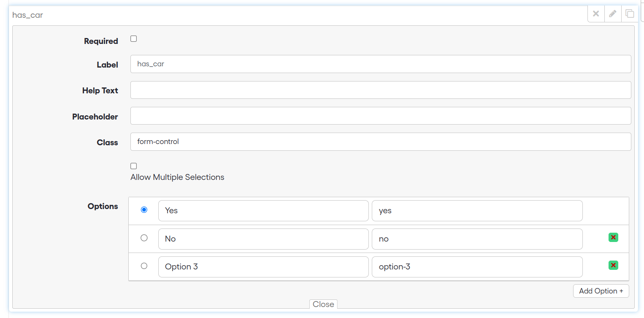Select the 'No' option radio button
Viewport: 644px width, 318px height.
coord(144,238)
